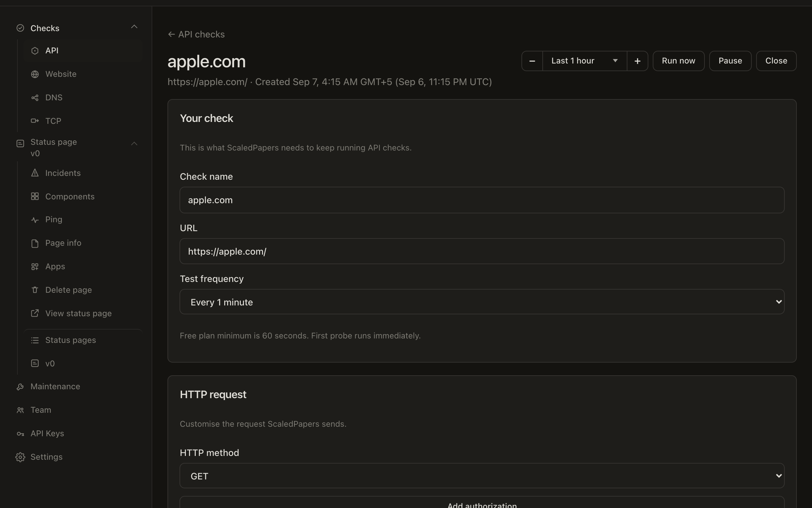
Task: Click the Settings gear icon
Action: pos(20,457)
